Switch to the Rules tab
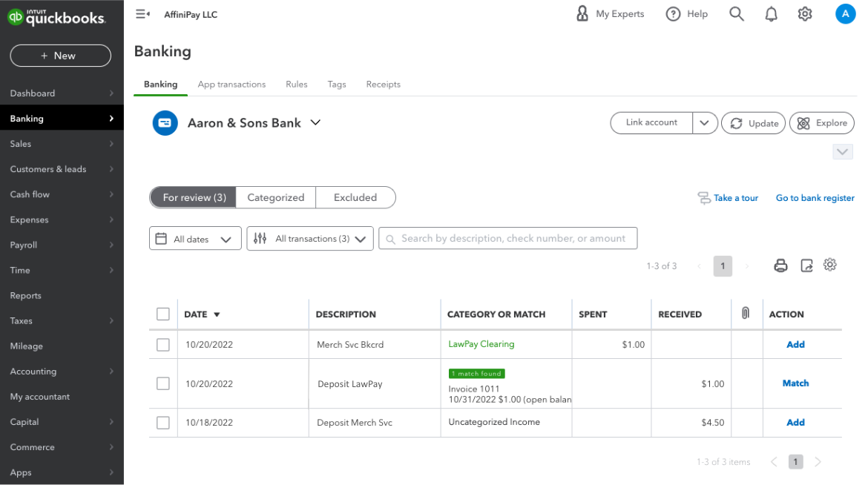 point(296,85)
